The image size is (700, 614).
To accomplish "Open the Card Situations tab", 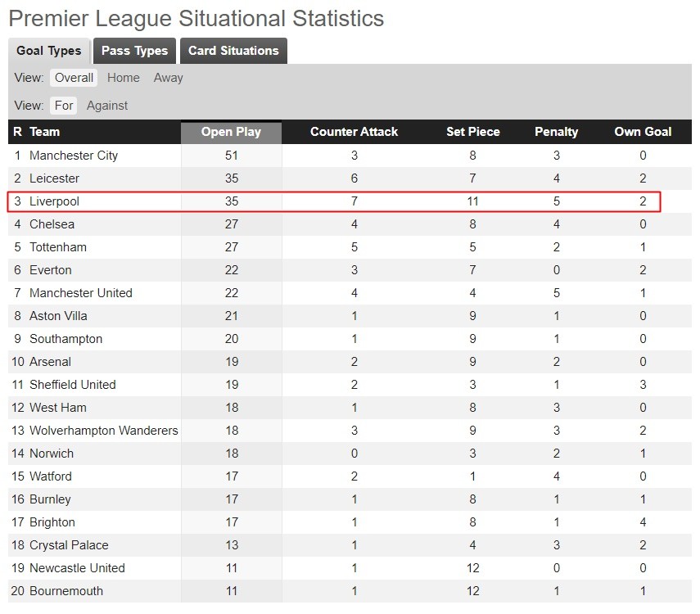I will (233, 51).
